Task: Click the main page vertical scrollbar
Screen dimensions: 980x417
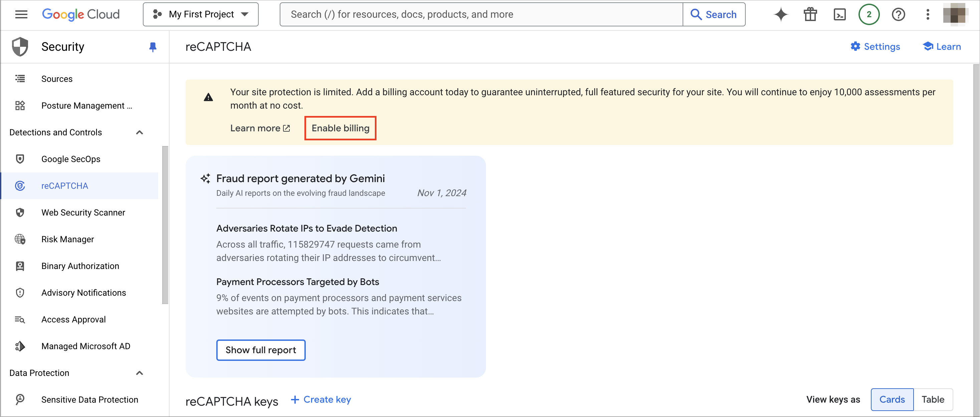Action: point(976,240)
